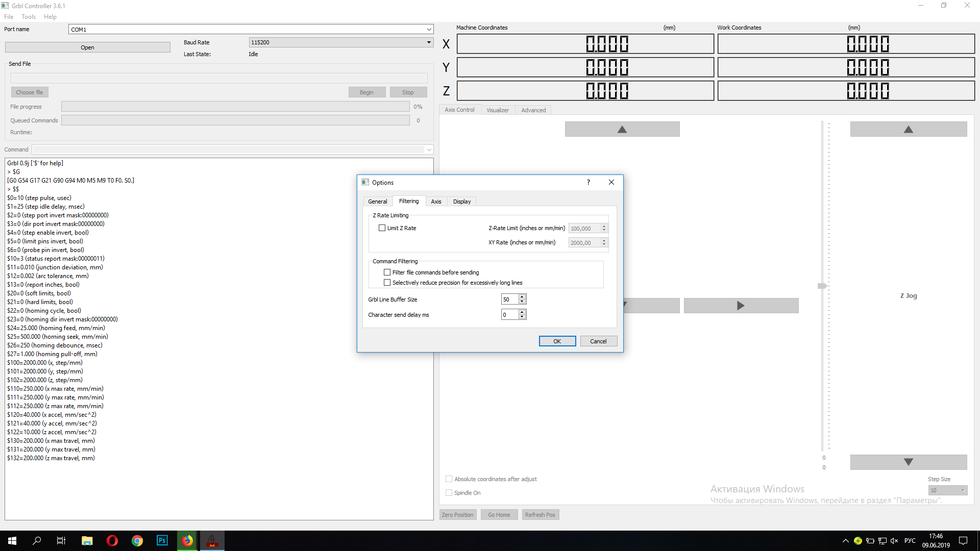Click the Open port button
The height and width of the screenshot is (551, 980).
click(87, 47)
